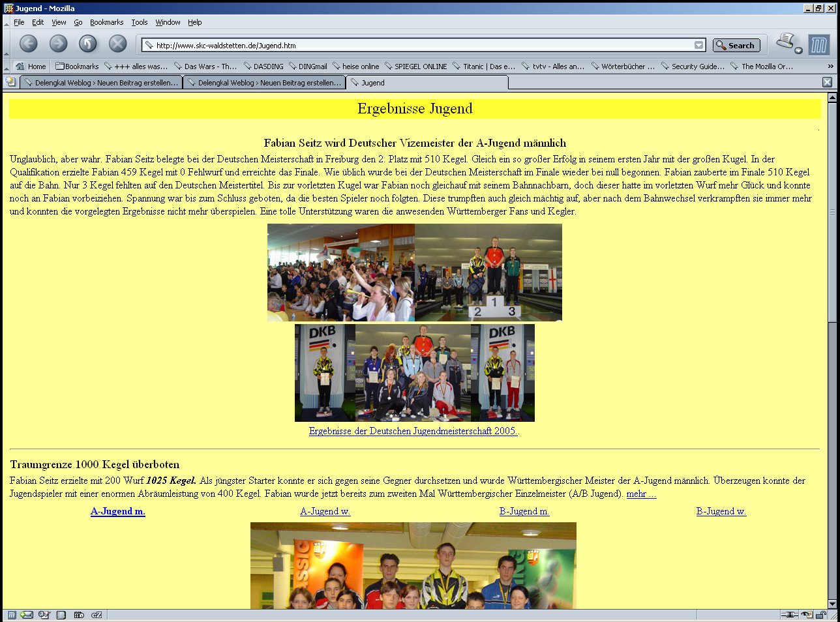Viewport: 840px width, 622px height.
Task: Open the 'B-Jugend m.' link
Action: [524, 511]
